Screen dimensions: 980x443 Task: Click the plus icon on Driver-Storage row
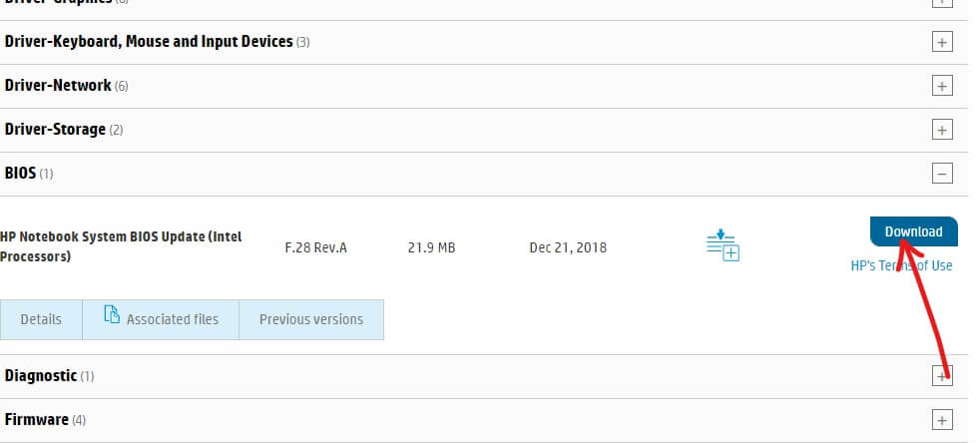941,130
